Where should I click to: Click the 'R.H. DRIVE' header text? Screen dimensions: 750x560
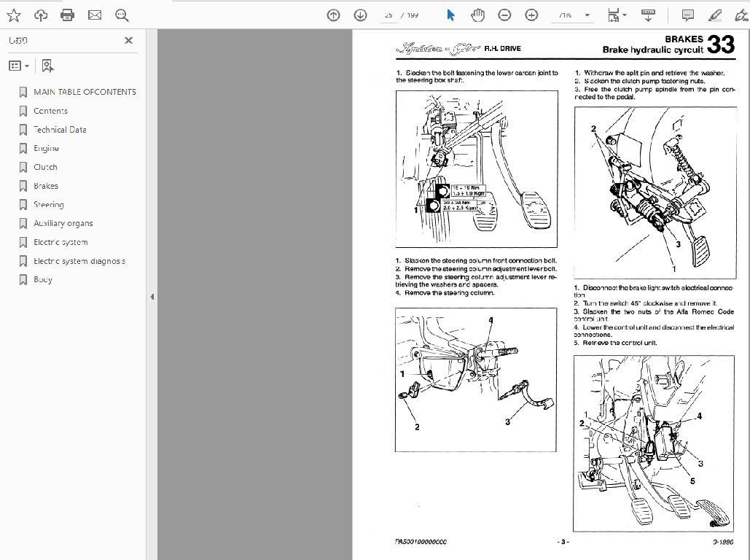503,48
